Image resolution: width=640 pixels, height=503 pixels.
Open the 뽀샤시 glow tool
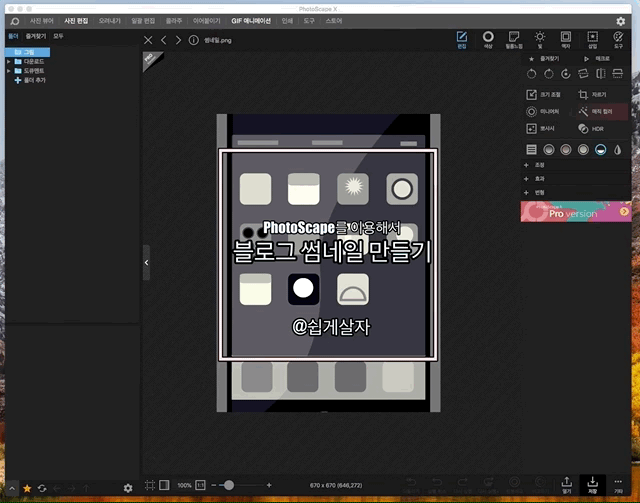[540, 129]
